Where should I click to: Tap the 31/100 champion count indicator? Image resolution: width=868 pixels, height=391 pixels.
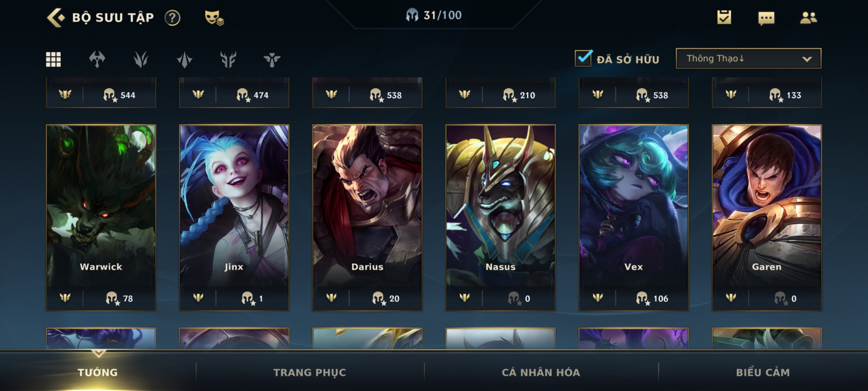(434, 15)
